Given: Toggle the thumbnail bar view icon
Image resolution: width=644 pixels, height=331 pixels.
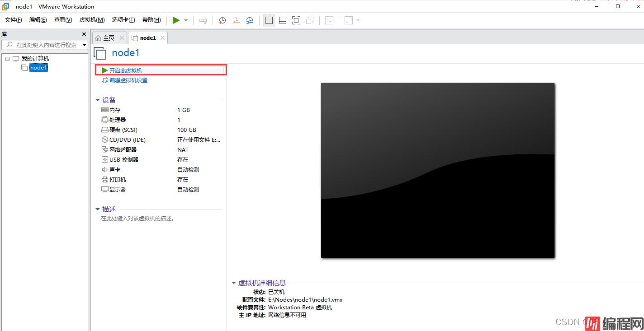Looking at the screenshot, I should (283, 20).
